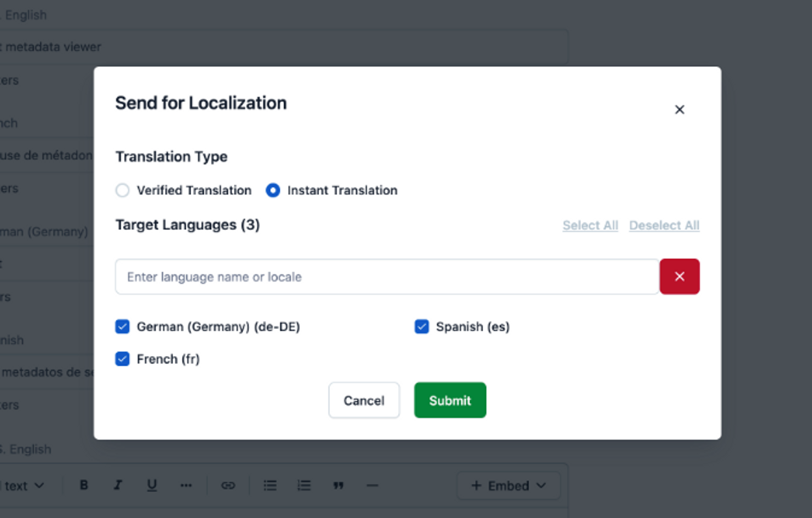Uncheck French (fr) checkbox
The image size is (812, 518).
(x=122, y=359)
